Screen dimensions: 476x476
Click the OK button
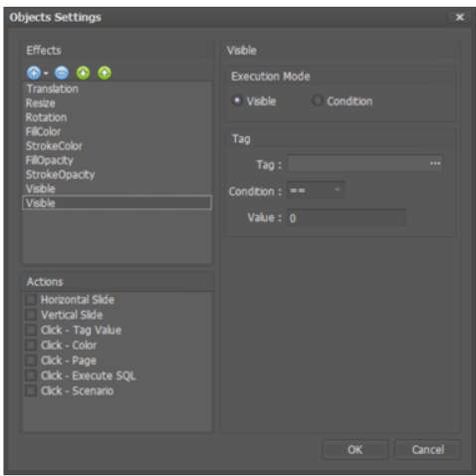pos(355,450)
